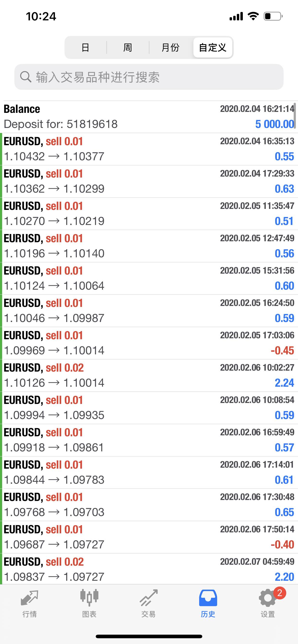Click the scrollbar indicator beside the history list

point(295,115)
